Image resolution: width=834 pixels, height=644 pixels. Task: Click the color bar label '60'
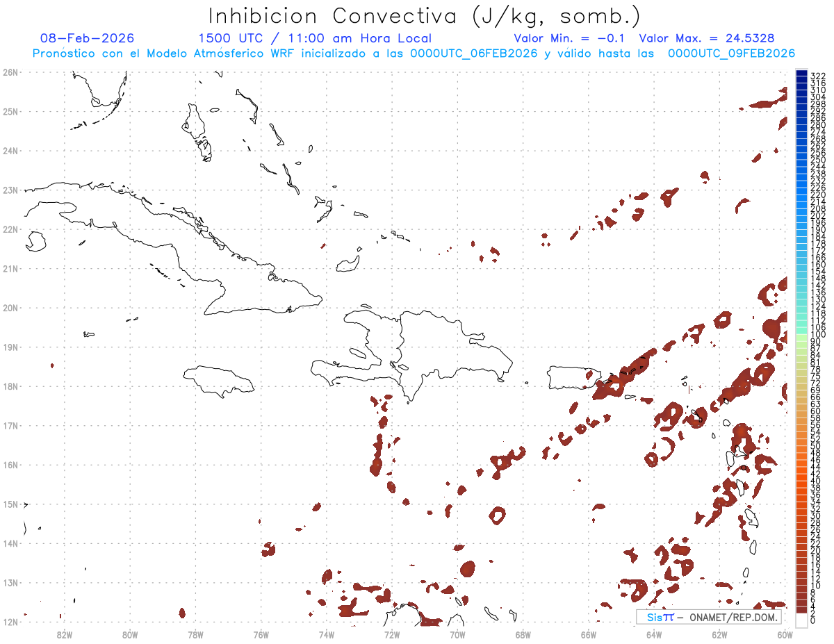[x=816, y=411]
